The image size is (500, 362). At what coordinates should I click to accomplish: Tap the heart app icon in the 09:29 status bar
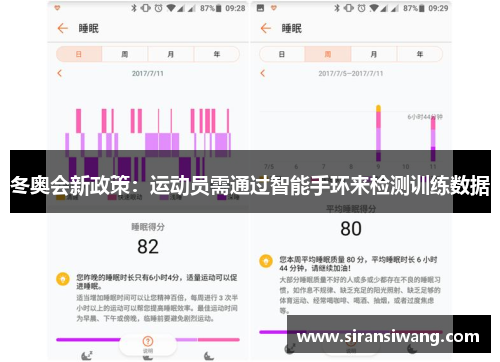(274, 8)
